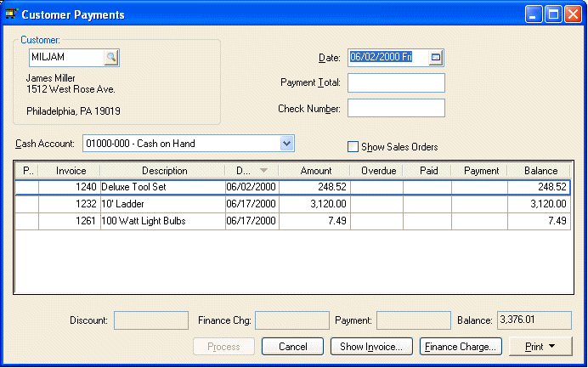Click the P.. cell for invoice 1240
The image size is (588, 368).
click(x=27, y=187)
